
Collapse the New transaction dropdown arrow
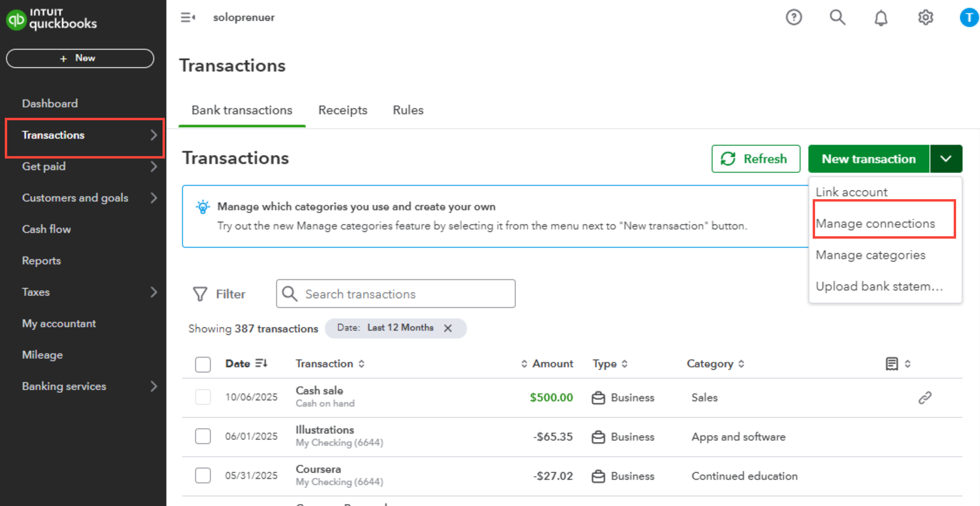(x=946, y=159)
